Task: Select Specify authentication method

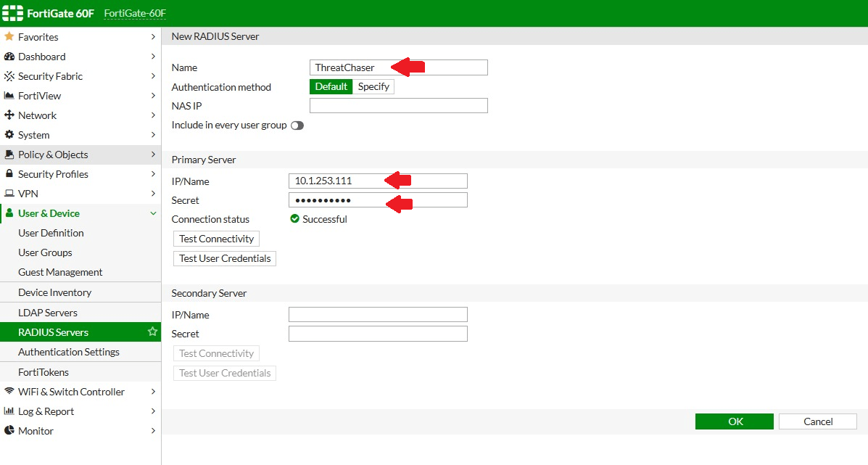Action: [373, 87]
